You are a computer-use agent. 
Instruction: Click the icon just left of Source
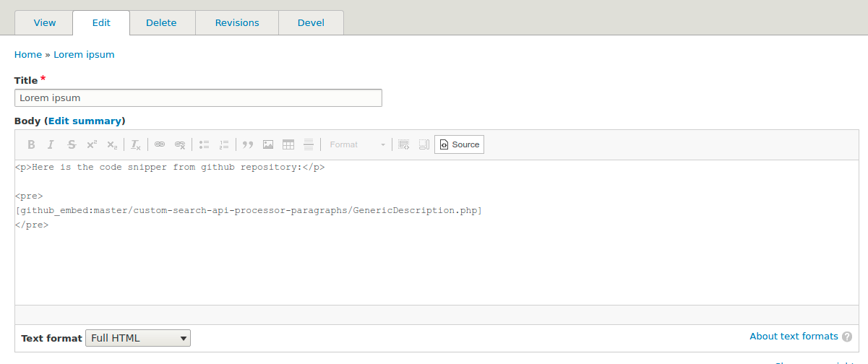coord(424,144)
